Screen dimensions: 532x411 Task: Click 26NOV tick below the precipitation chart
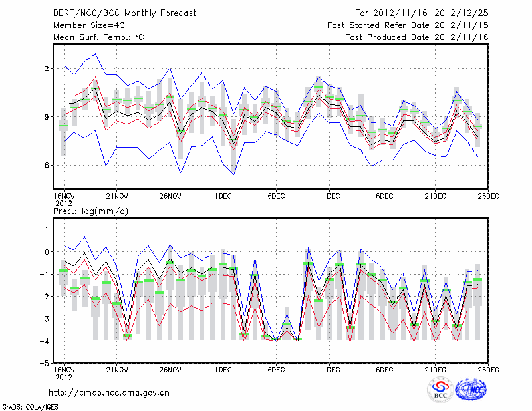click(x=170, y=370)
